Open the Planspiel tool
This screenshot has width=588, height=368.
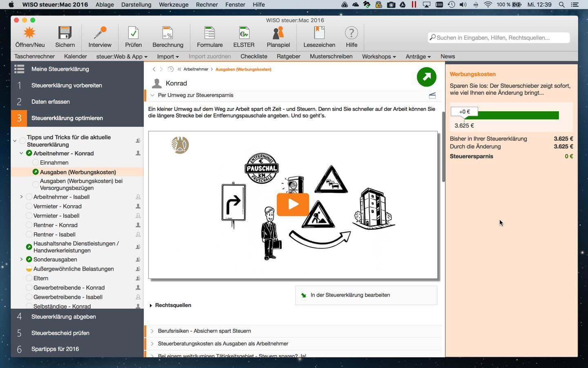(278, 33)
